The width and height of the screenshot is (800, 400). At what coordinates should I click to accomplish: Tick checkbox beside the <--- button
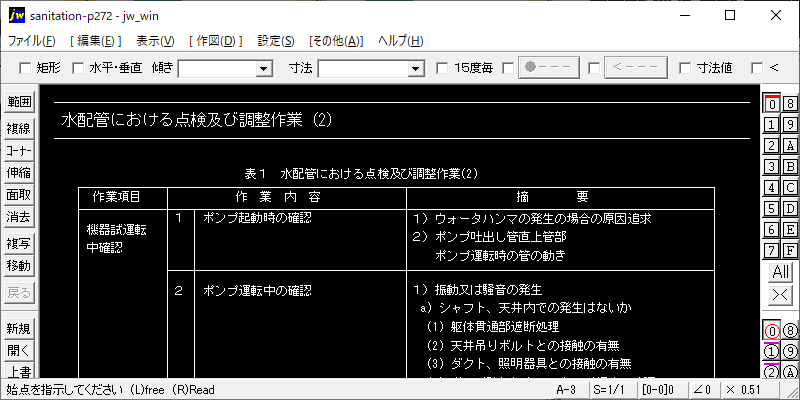[594, 68]
